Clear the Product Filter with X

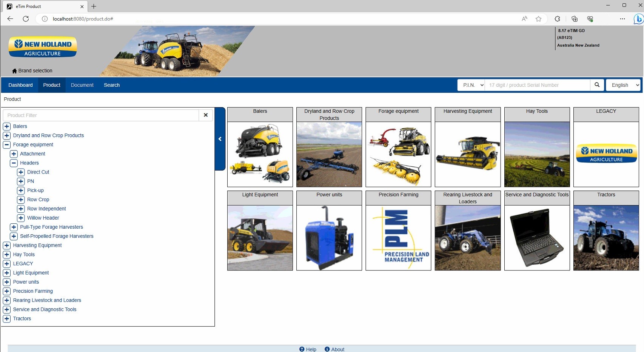pyautogui.click(x=206, y=115)
